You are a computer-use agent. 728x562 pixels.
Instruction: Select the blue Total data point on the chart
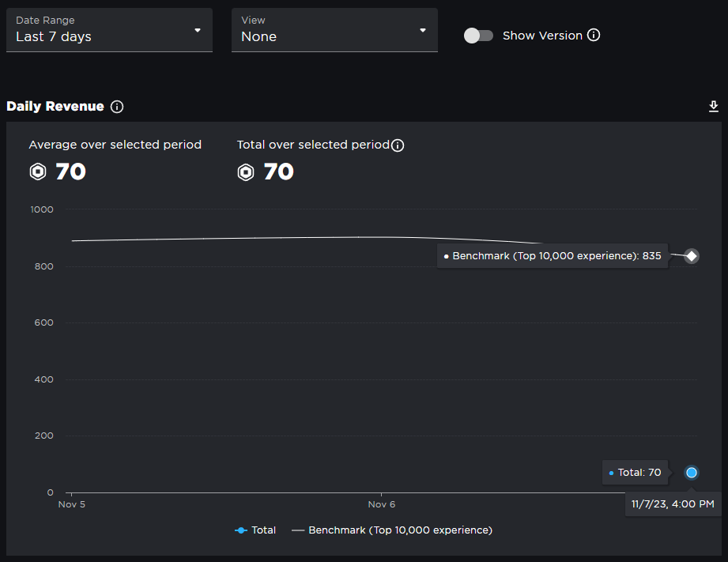[691, 472]
